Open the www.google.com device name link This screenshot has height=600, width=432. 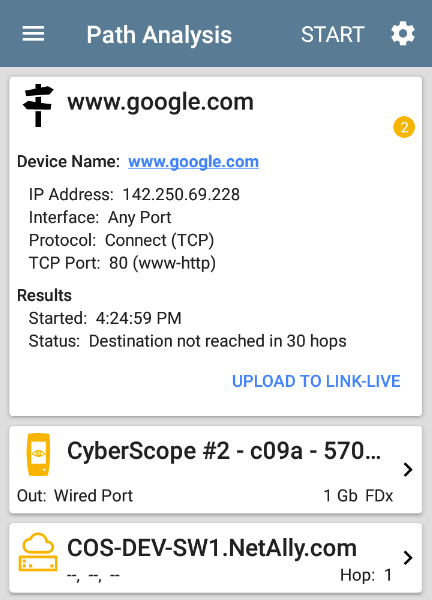pyautogui.click(x=193, y=162)
